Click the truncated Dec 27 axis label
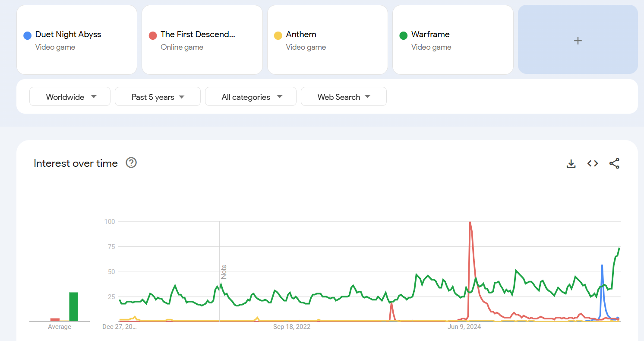The width and height of the screenshot is (644, 341). pyautogui.click(x=120, y=327)
